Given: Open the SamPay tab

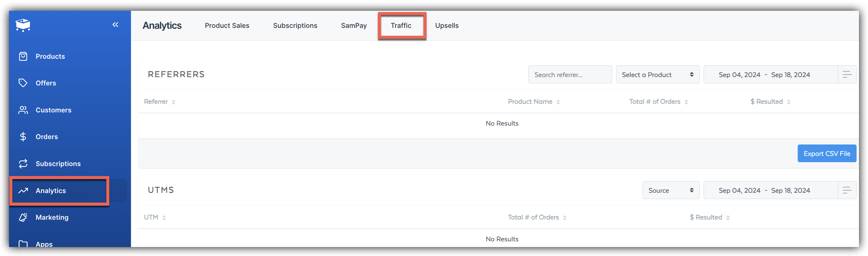Looking at the screenshot, I should tap(354, 25).
